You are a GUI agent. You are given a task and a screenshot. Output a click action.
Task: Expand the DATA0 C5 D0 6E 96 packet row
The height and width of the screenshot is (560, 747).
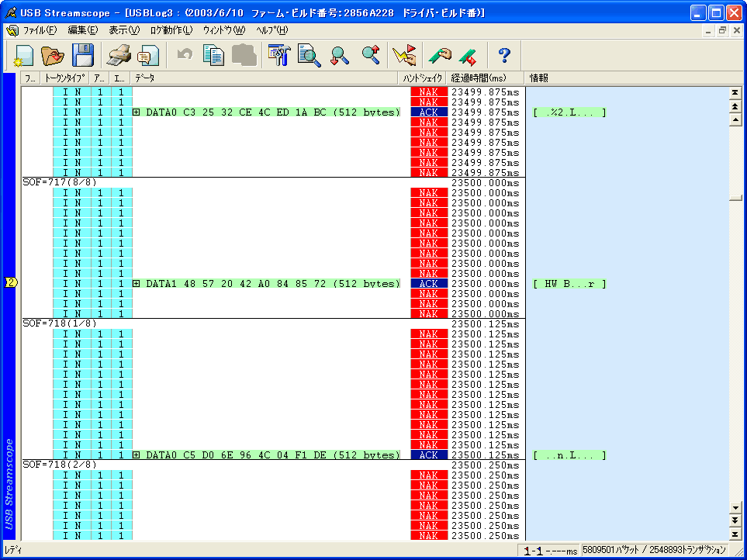(x=137, y=455)
